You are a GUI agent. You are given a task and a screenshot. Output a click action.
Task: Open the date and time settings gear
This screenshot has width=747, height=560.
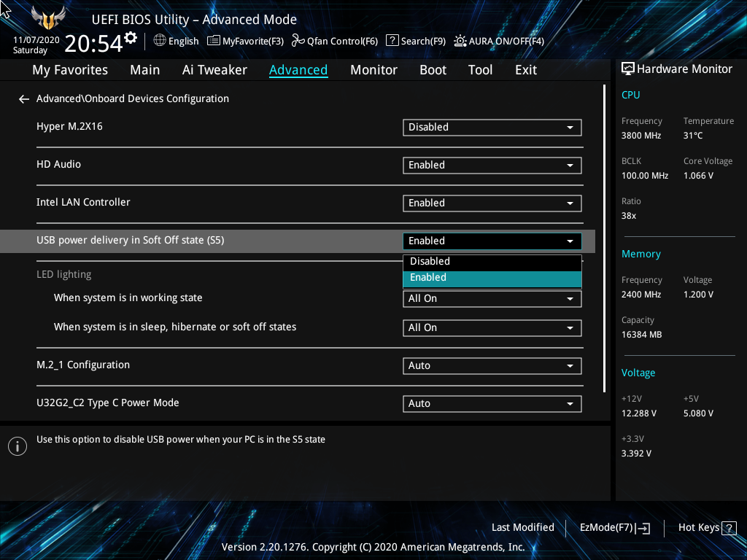coord(131,38)
